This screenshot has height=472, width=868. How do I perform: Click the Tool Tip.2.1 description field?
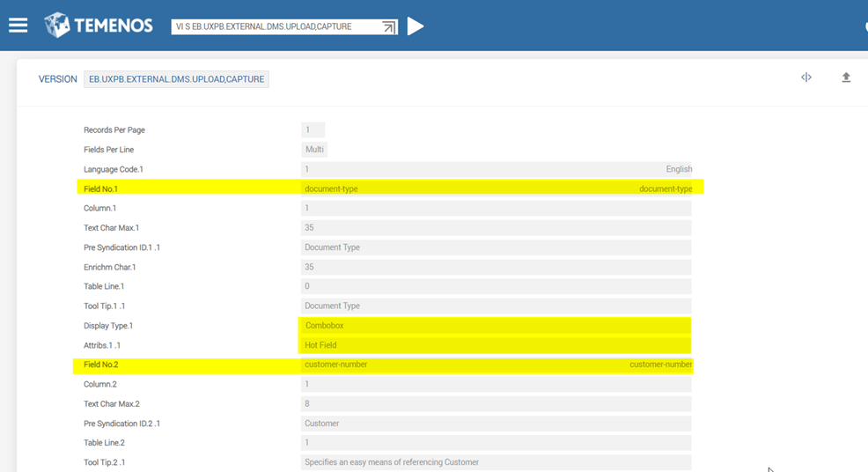click(495, 462)
